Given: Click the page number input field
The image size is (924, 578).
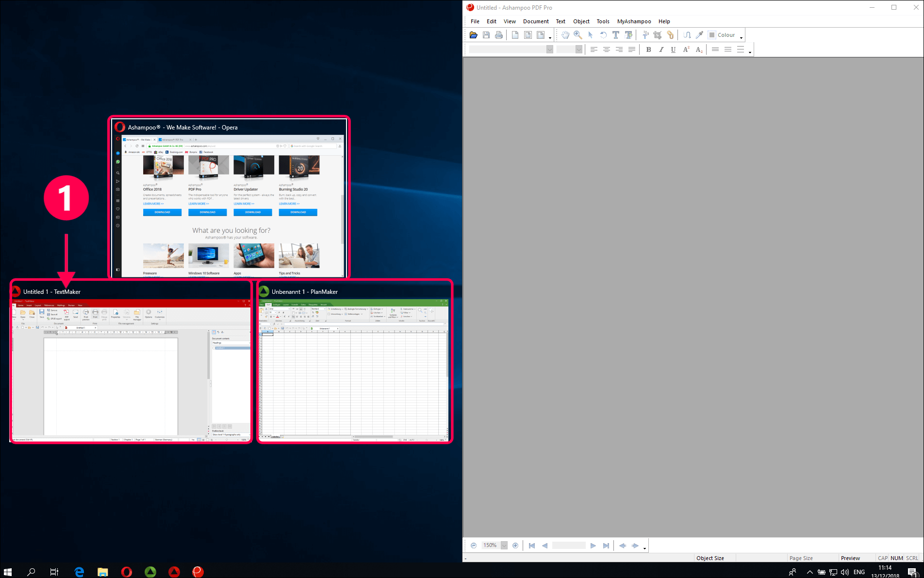Looking at the screenshot, I should (569, 546).
